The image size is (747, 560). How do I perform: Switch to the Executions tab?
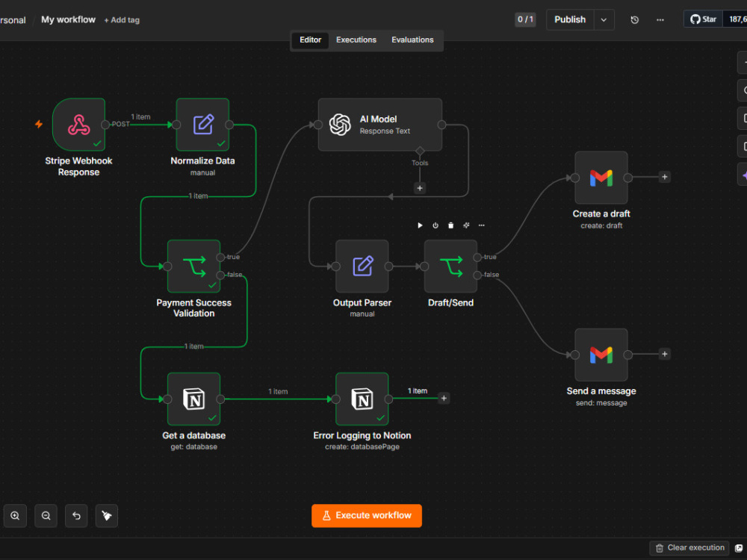point(356,40)
